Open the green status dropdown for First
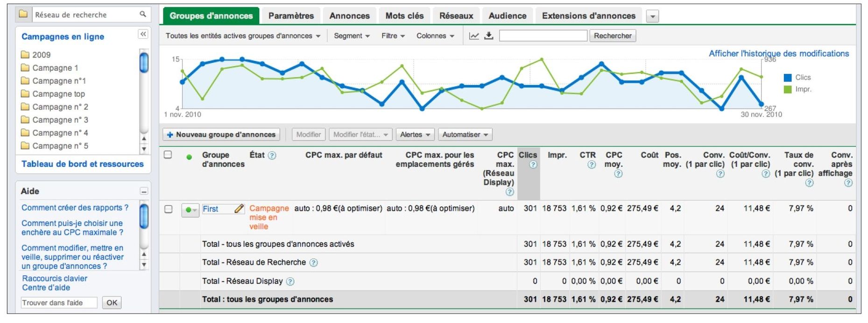The height and width of the screenshot is (323, 868). point(190,210)
